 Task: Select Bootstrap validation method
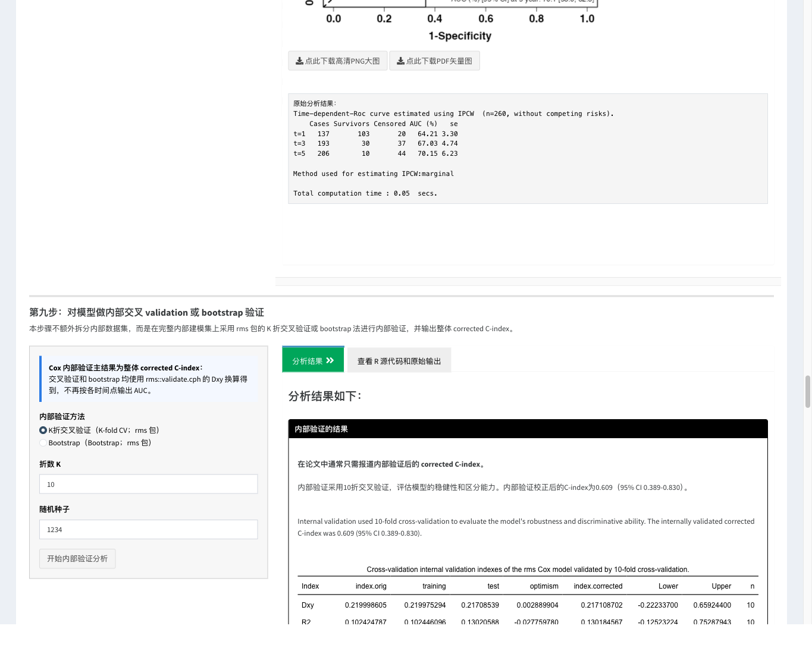coord(43,442)
